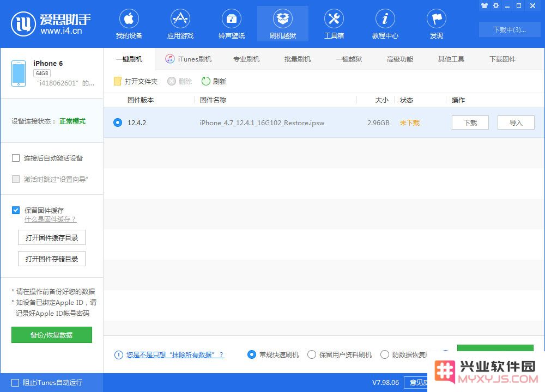Click 下载 download button for firmware 12.4.2

[x=470, y=122]
